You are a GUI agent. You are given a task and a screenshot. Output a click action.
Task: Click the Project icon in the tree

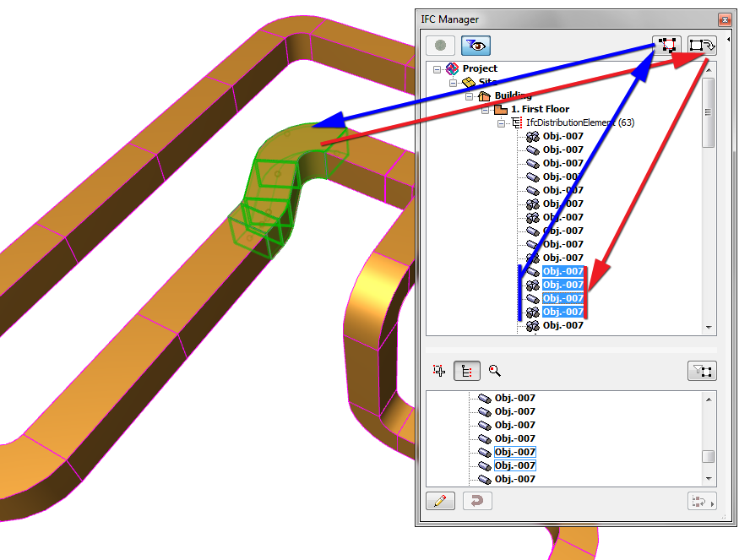[x=452, y=69]
